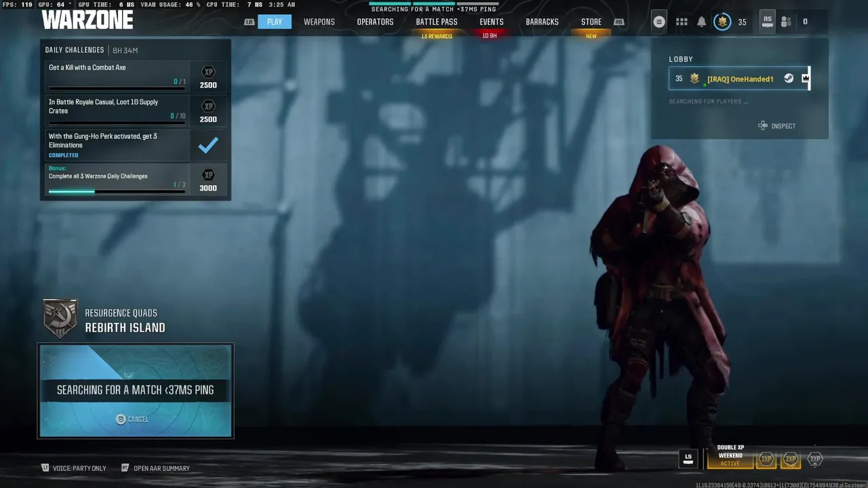Click the 8H 34M challenge timer

tap(125, 50)
